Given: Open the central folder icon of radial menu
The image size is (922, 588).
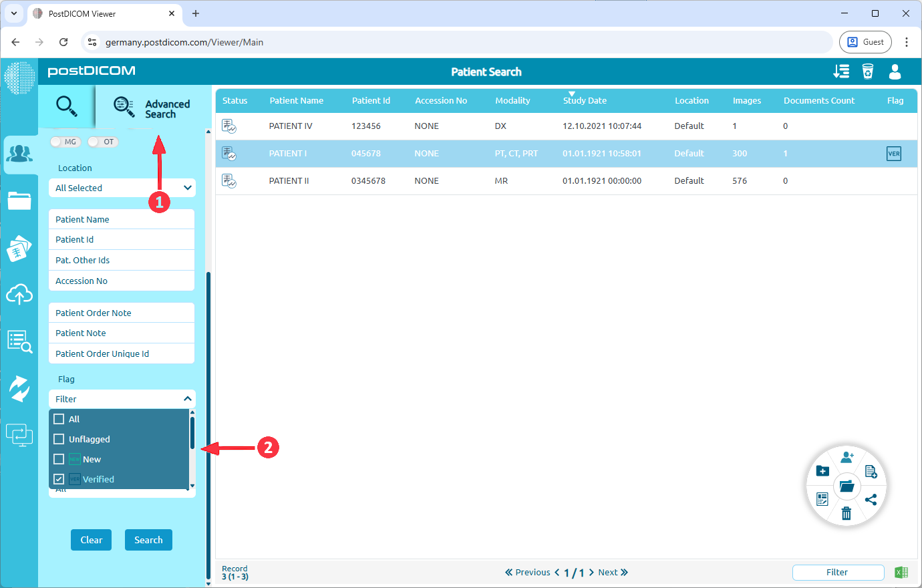Looking at the screenshot, I should (x=847, y=486).
